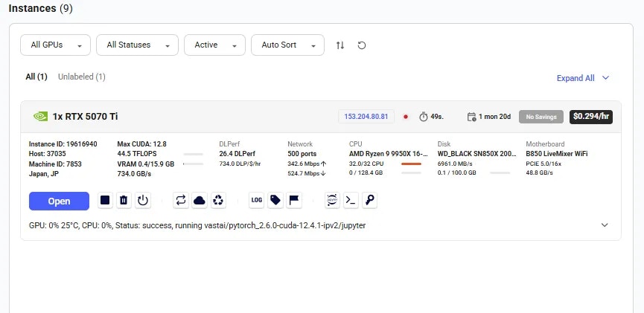
Task: Click the 342.6 Mbps upload value
Action: click(307, 164)
